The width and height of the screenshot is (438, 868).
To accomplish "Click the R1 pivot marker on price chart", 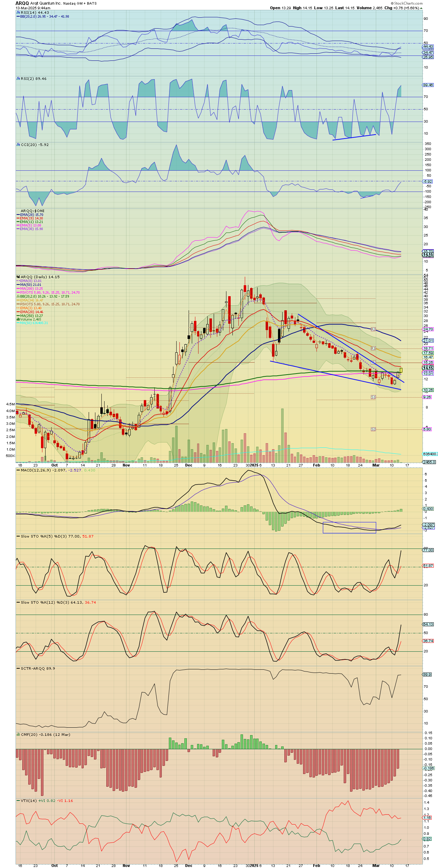I will (x=373, y=348).
